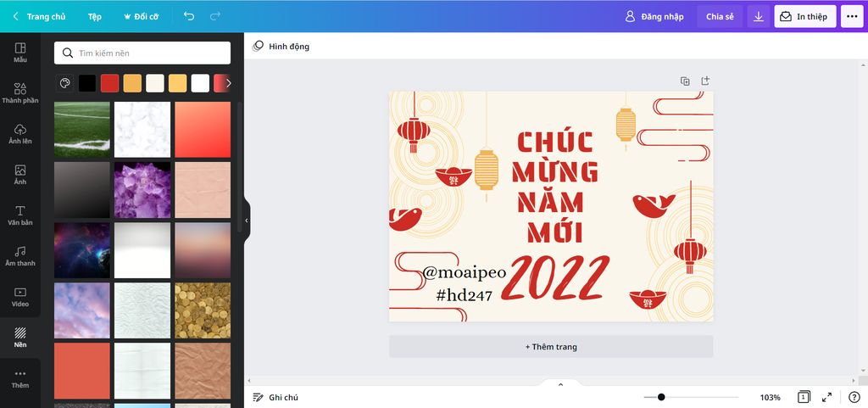This screenshot has height=408, width=868.
Task: Select the white crumpled paper background
Action: point(142,310)
